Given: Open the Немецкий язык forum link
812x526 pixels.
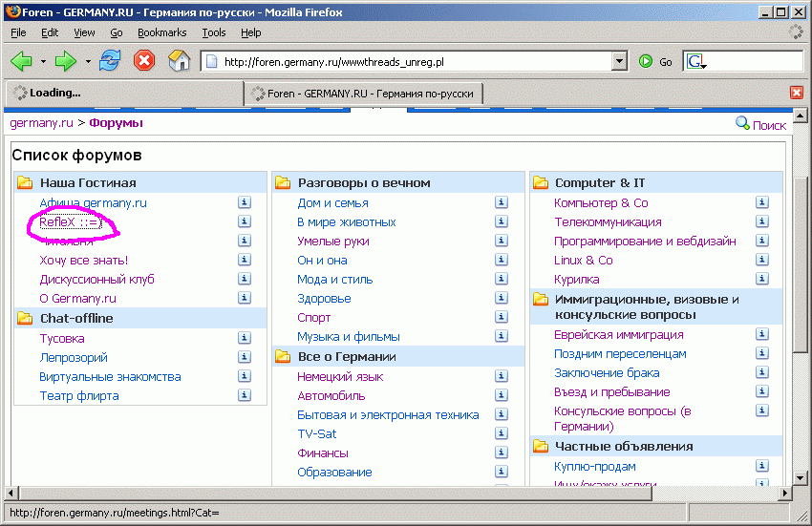Looking at the screenshot, I should pyautogui.click(x=340, y=376).
